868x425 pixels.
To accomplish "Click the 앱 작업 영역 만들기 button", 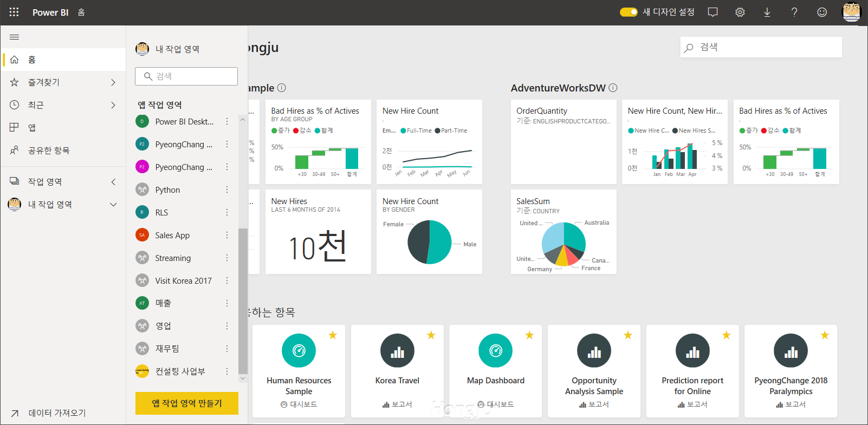I will (187, 403).
